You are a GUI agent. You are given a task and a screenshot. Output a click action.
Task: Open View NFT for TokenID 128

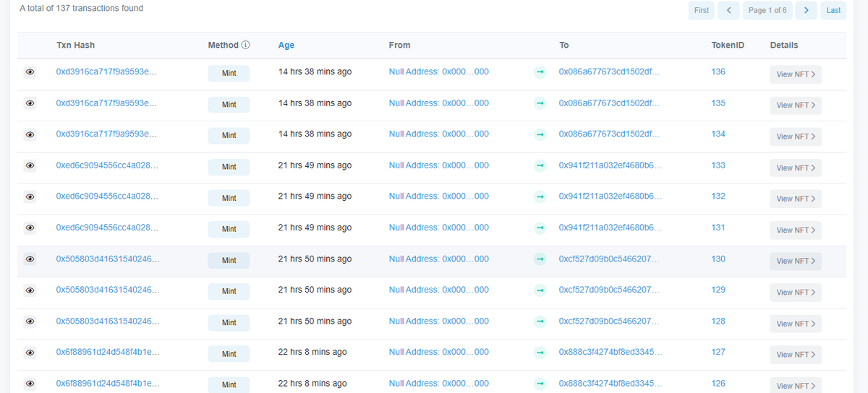pyautogui.click(x=796, y=324)
